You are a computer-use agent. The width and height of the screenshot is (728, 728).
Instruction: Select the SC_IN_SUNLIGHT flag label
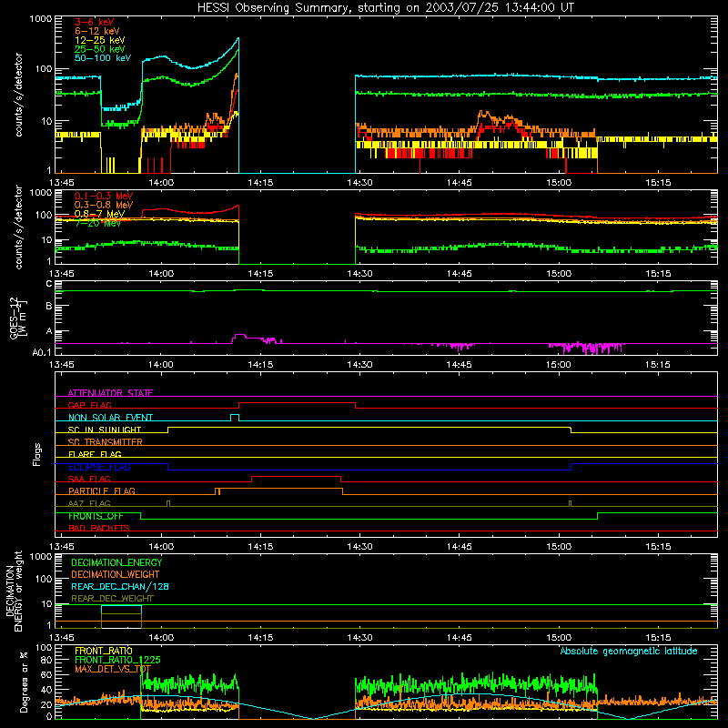click(105, 430)
